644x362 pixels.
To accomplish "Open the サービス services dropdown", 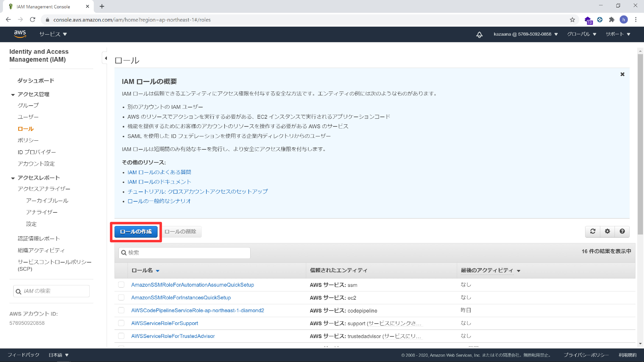I will click(x=53, y=34).
